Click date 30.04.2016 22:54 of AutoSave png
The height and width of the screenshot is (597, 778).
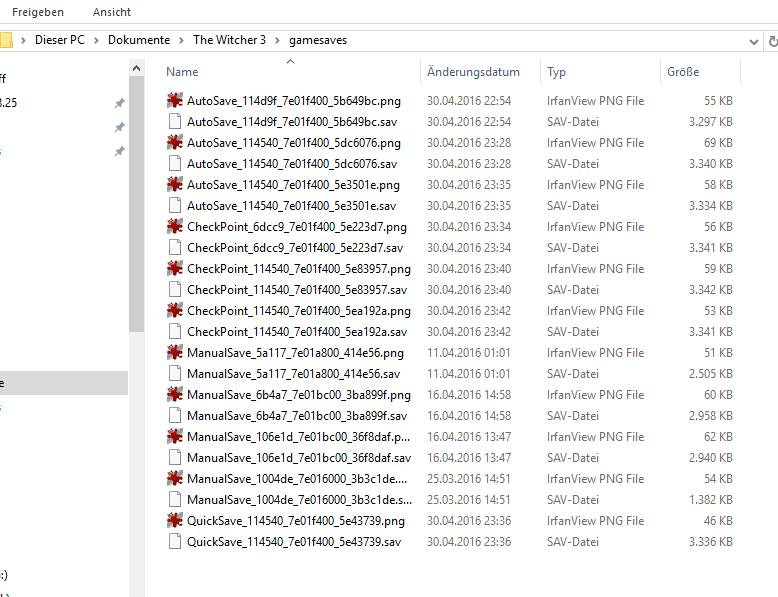click(x=469, y=101)
